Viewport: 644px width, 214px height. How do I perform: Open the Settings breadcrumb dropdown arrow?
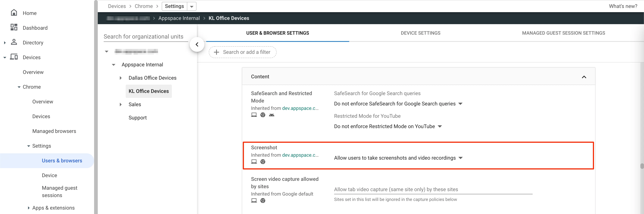(x=192, y=6)
